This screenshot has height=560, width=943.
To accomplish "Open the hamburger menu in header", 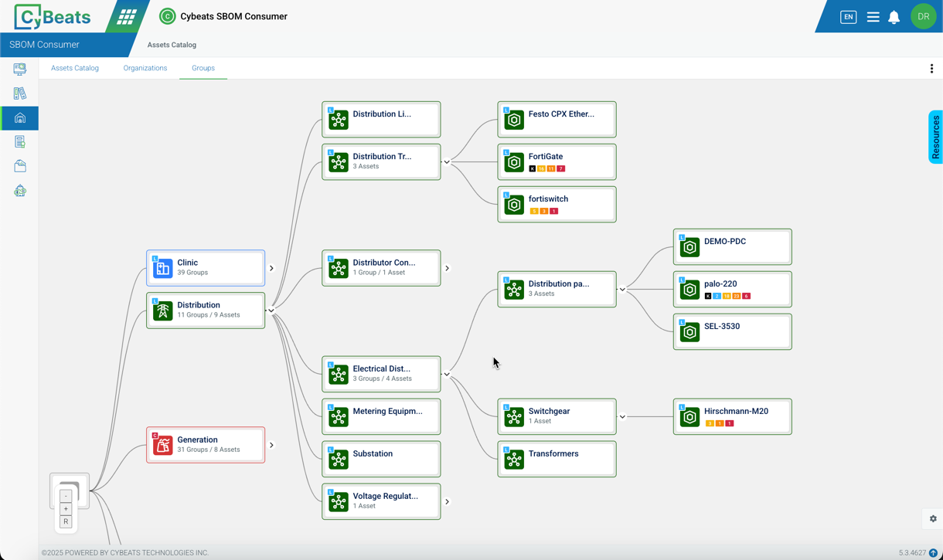I will (873, 17).
